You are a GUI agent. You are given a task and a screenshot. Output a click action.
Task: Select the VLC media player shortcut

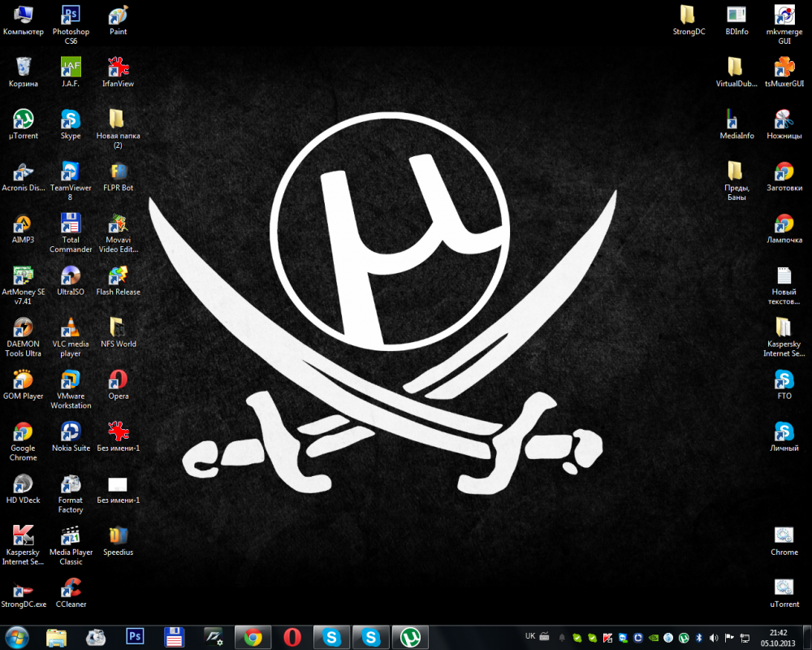click(71, 327)
